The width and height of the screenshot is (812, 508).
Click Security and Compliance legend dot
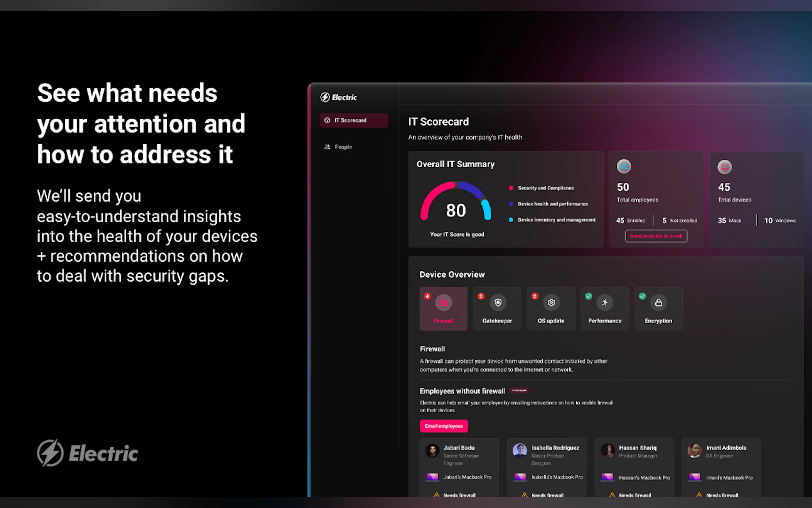[x=511, y=188]
